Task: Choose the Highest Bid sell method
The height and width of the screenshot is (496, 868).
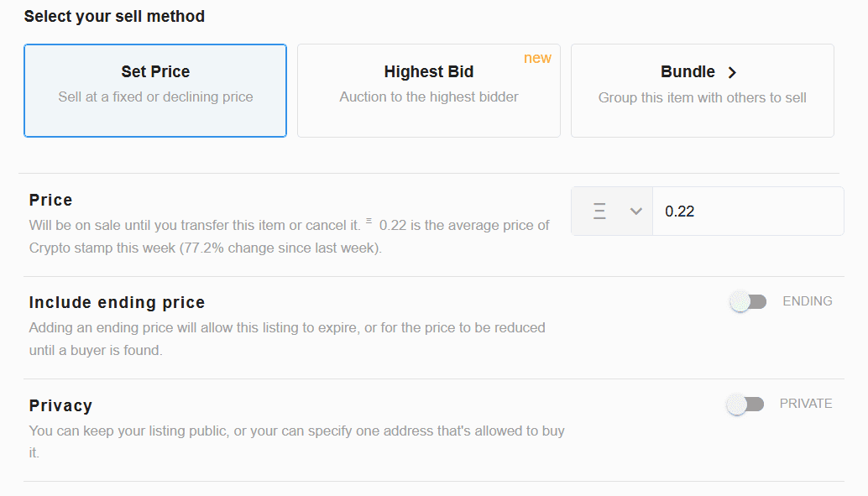Action: pyautogui.click(x=428, y=91)
